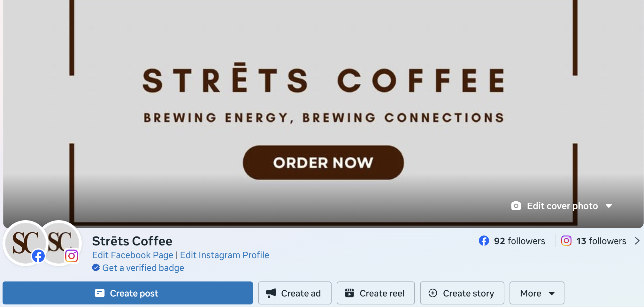The width and height of the screenshot is (644, 307).
Task: Click the post icon in Create post button
Action: pos(100,293)
